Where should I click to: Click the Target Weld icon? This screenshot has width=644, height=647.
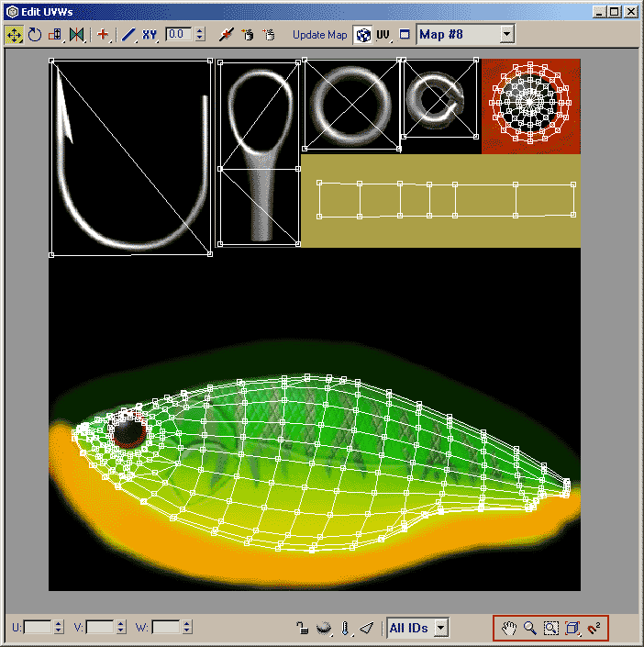[248, 35]
